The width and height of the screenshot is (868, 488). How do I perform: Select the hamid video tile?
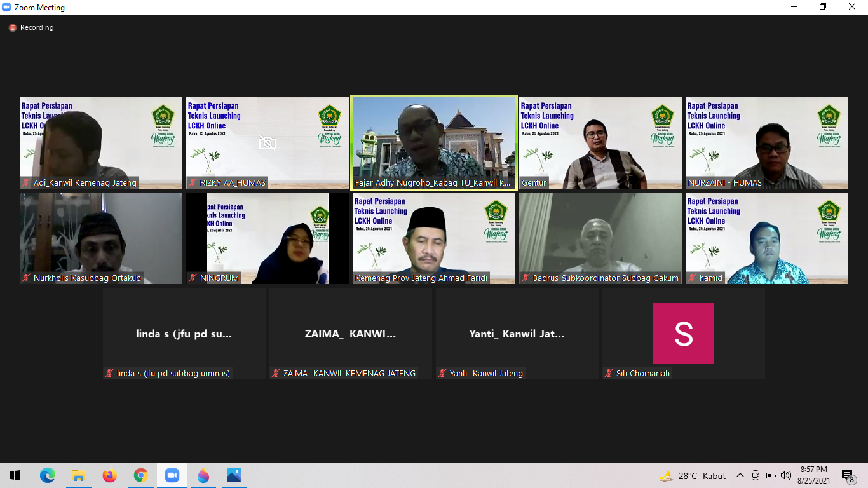click(767, 238)
